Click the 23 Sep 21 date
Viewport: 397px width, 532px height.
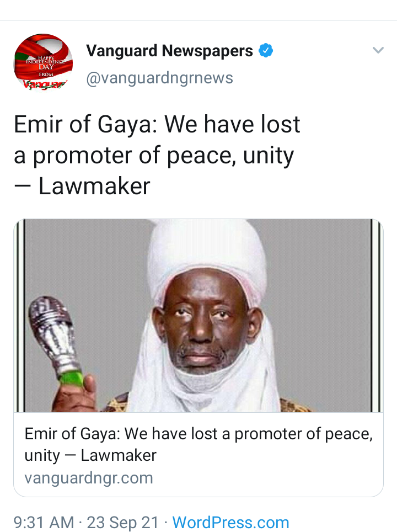123,522
